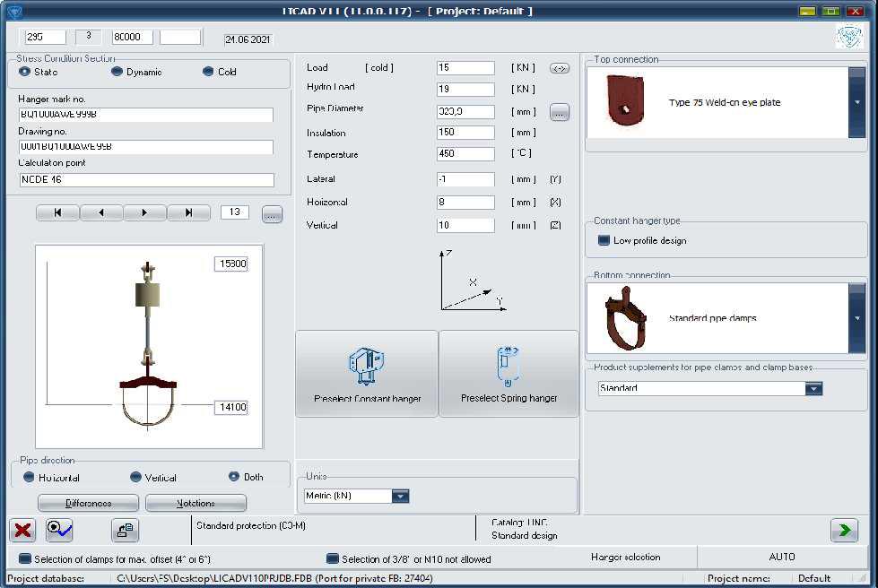Image resolution: width=878 pixels, height=588 pixels.
Task: Click Preselect Constant hanger button
Action: click(367, 374)
